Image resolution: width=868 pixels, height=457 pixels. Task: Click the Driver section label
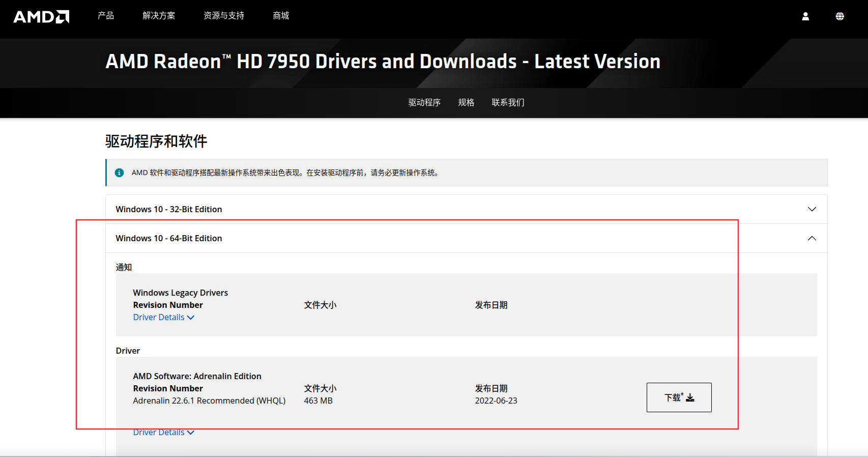pos(128,351)
